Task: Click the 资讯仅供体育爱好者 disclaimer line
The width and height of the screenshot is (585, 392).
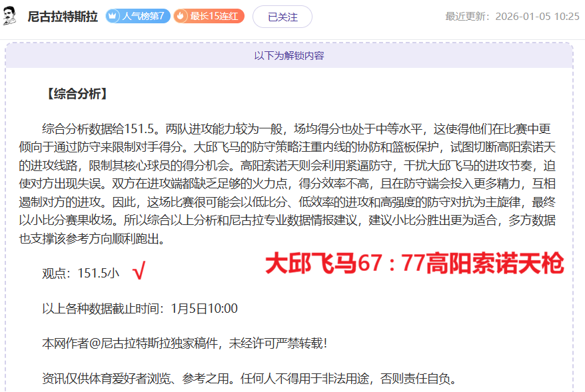Action: [x=249, y=379]
